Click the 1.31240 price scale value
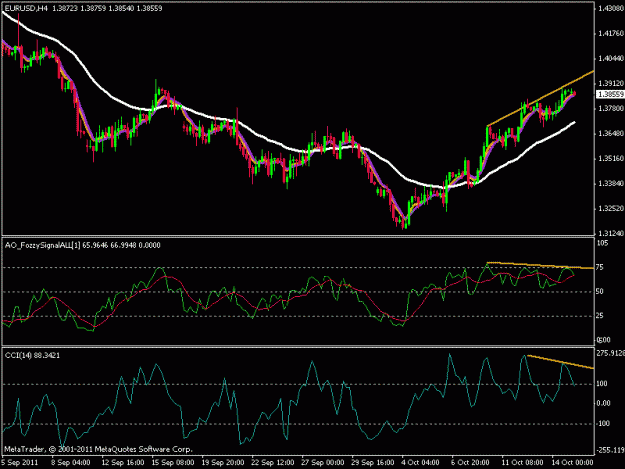This screenshot has width=625, height=469. pos(611,233)
